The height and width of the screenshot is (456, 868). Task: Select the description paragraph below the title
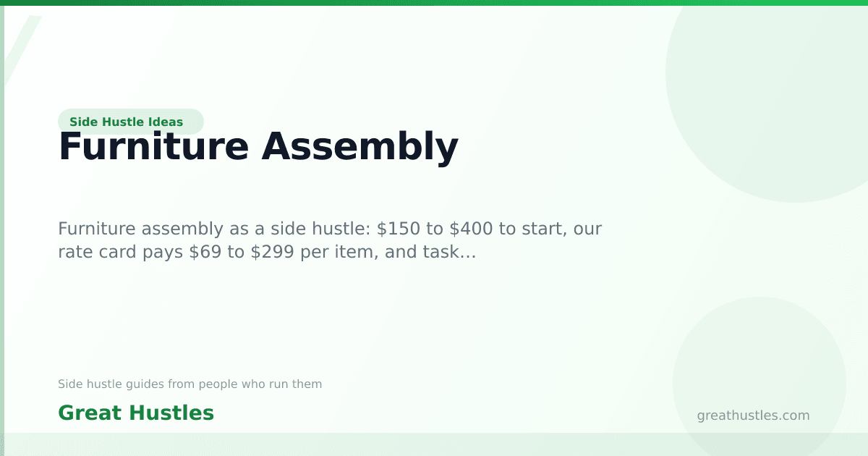click(x=330, y=241)
